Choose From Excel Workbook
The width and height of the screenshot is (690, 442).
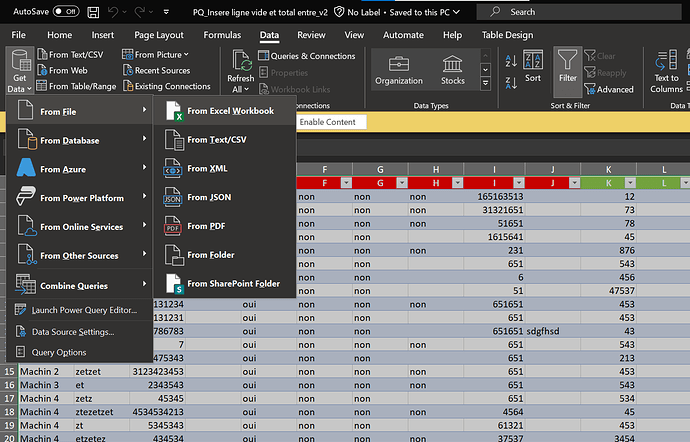click(224, 111)
